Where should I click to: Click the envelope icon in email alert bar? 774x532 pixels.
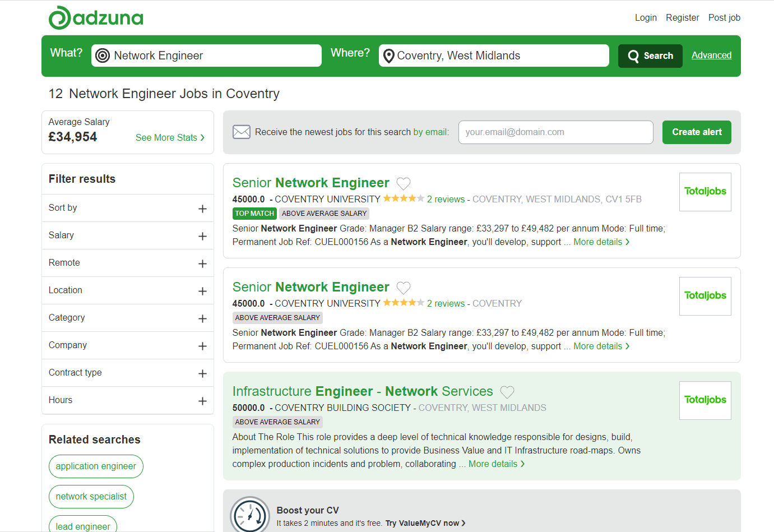tap(242, 132)
